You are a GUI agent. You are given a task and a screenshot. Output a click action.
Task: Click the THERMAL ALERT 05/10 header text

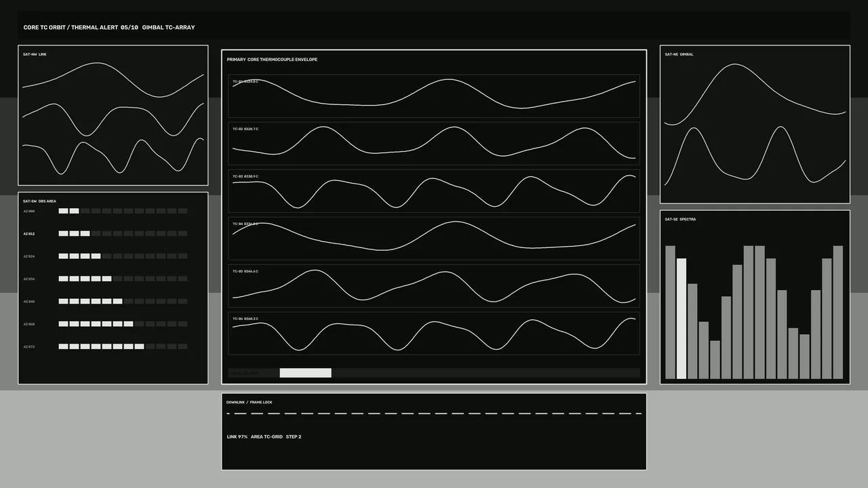tap(104, 28)
